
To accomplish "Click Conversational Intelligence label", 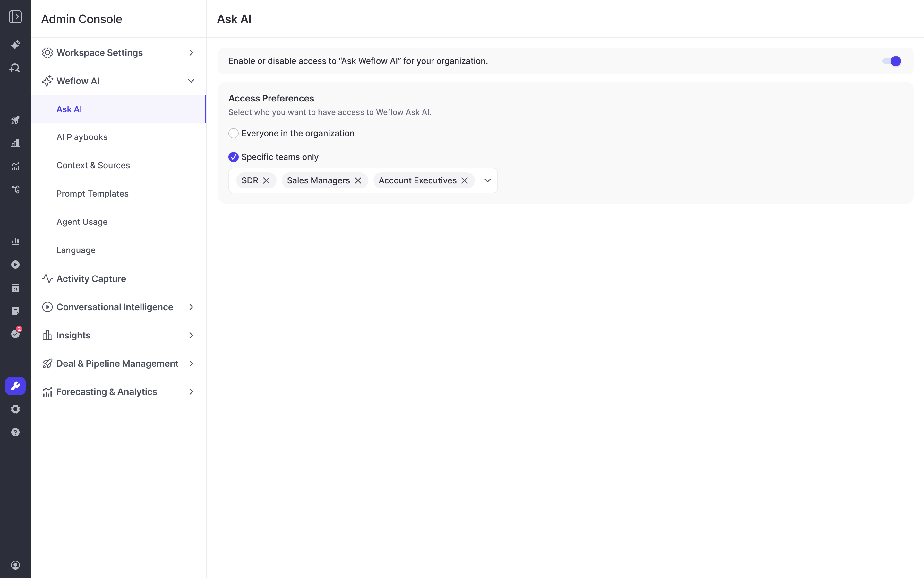I will (x=115, y=307).
